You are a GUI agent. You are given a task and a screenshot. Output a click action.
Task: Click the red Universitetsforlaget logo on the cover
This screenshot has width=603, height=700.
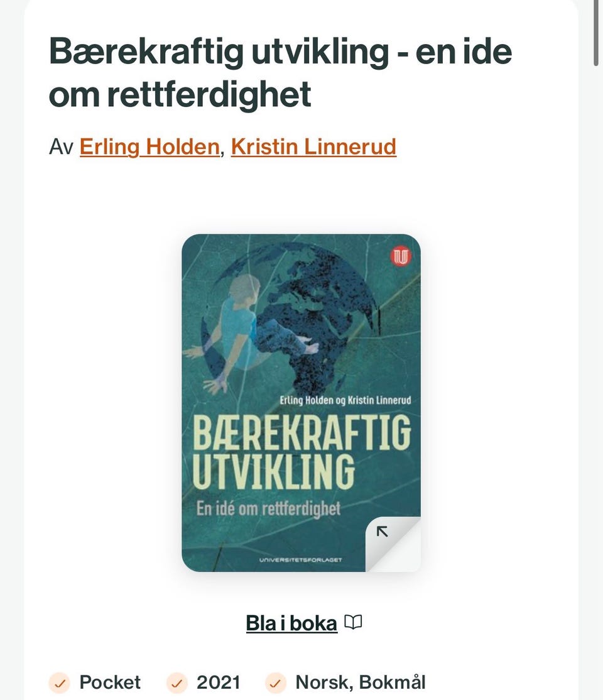(x=401, y=257)
